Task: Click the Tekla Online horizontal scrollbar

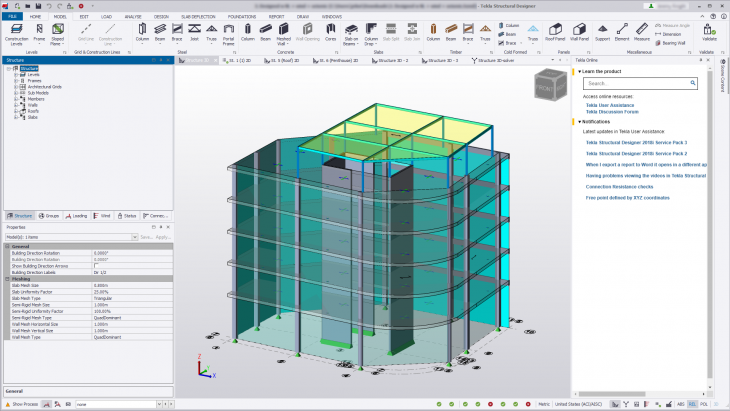Action: pyautogui.click(x=612, y=394)
